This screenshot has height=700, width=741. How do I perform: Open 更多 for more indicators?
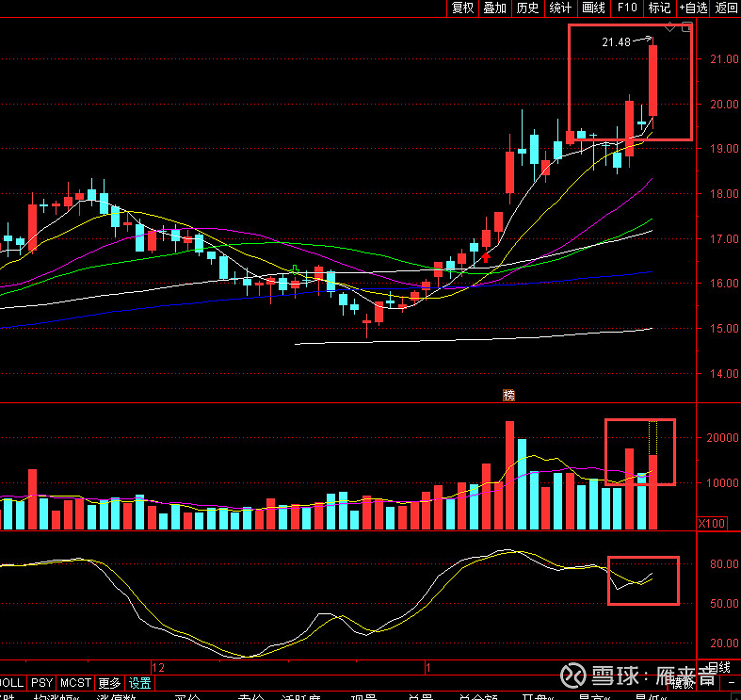pos(109,683)
